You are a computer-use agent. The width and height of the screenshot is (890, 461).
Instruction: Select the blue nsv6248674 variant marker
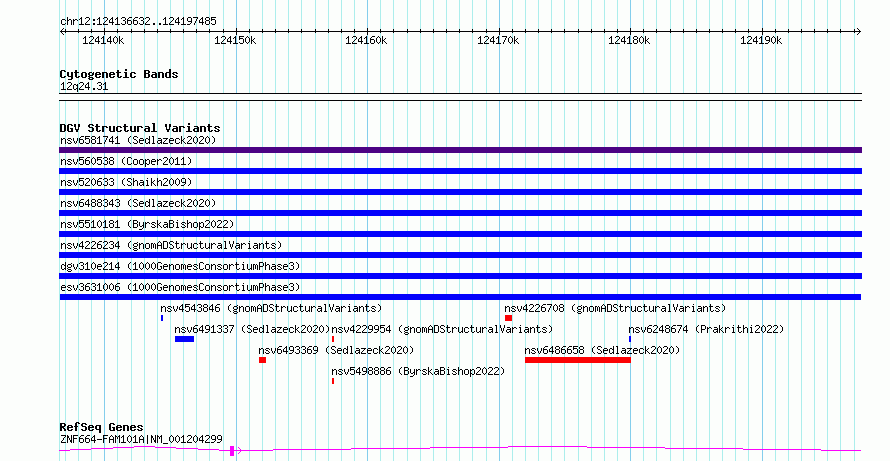tap(630, 339)
